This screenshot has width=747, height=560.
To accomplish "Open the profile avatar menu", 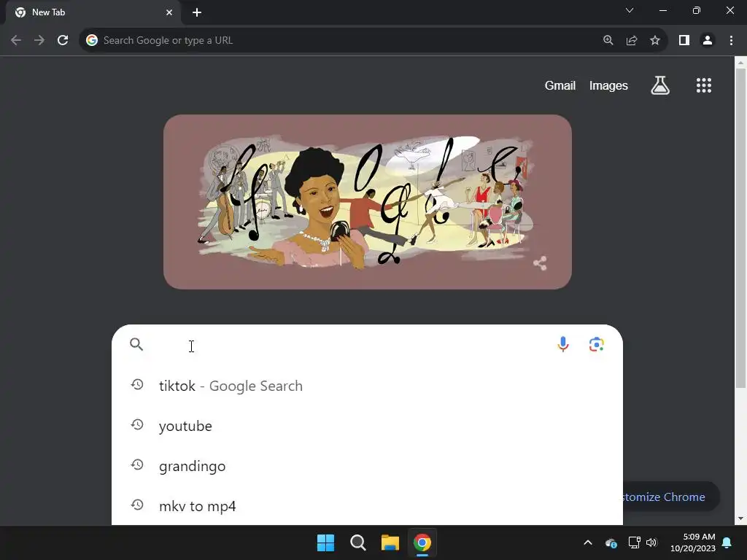I will click(708, 41).
